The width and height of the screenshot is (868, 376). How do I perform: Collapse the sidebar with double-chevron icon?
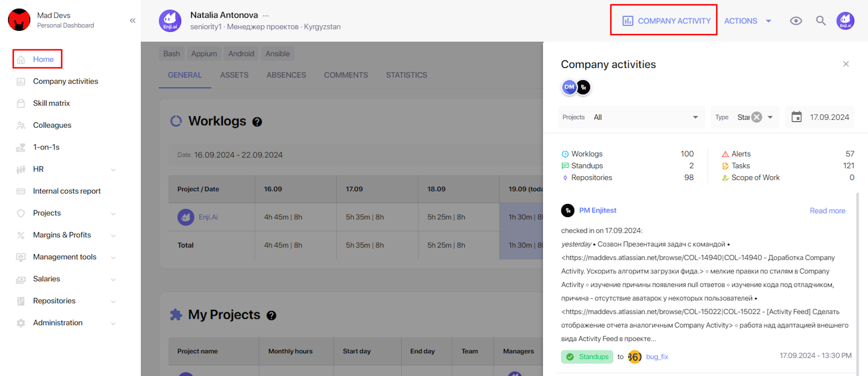[132, 21]
